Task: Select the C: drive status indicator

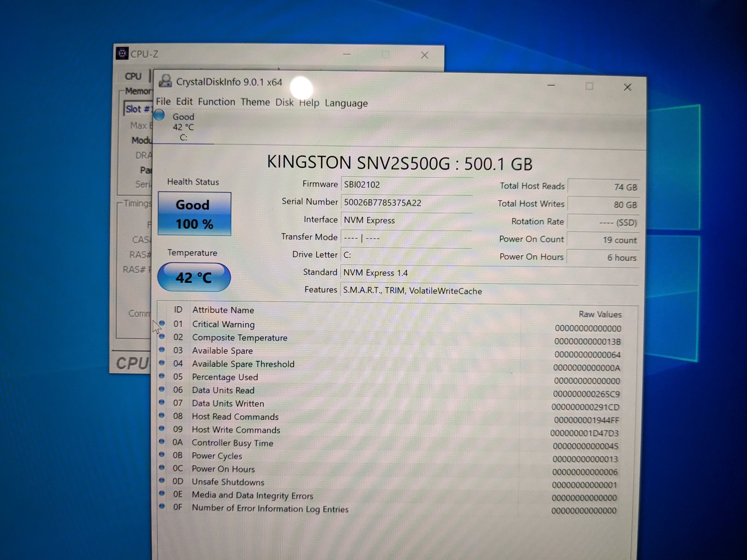Action: point(183,127)
